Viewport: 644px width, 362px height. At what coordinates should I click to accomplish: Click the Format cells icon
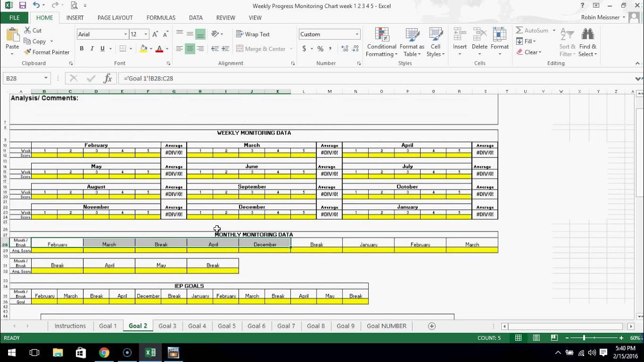[x=500, y=35]
